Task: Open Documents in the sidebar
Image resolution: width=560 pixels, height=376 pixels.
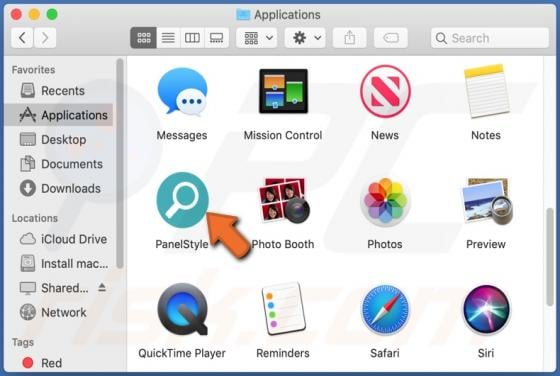Action: (59, 164)
